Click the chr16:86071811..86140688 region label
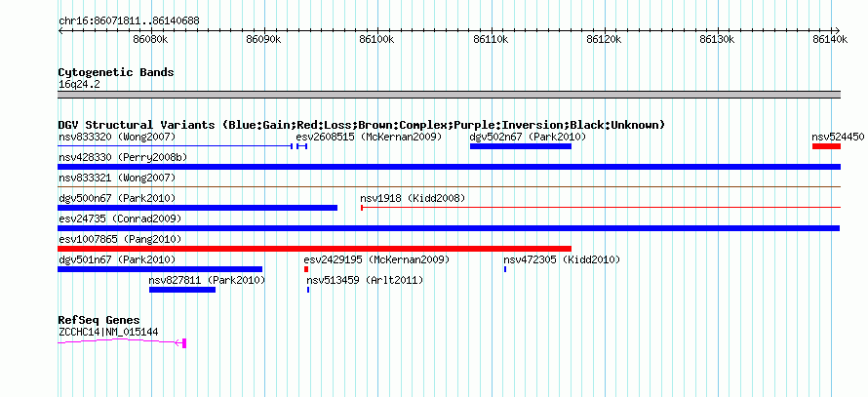Viewport: 868px width, 397px height. 129,21
